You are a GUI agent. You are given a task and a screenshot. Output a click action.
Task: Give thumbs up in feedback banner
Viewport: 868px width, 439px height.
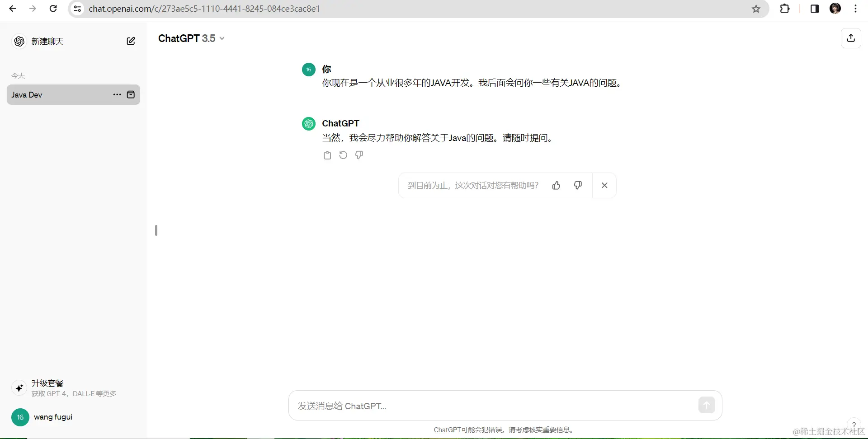click(556, 185)
